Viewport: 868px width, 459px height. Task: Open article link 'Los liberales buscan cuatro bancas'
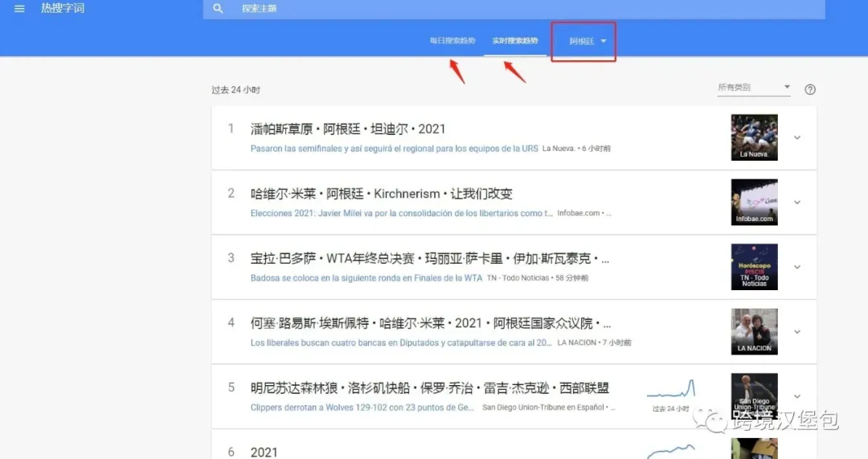pos(401,342)
